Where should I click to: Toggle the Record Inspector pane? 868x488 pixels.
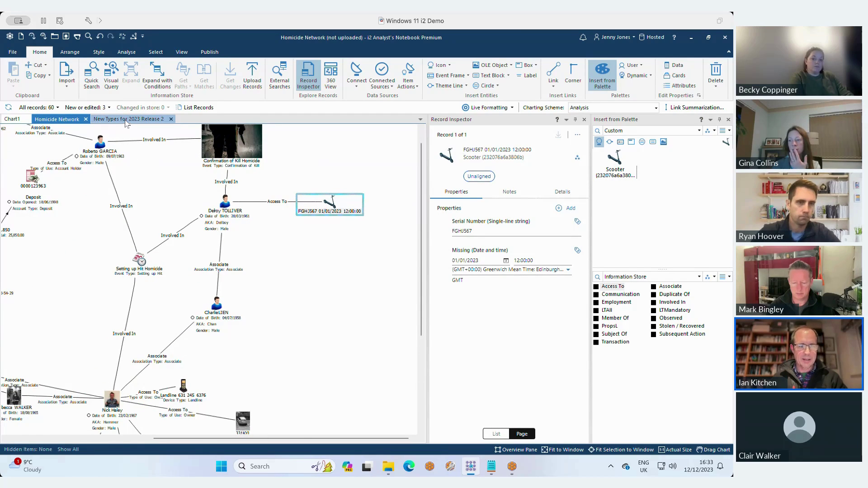[x=308, y=75]
